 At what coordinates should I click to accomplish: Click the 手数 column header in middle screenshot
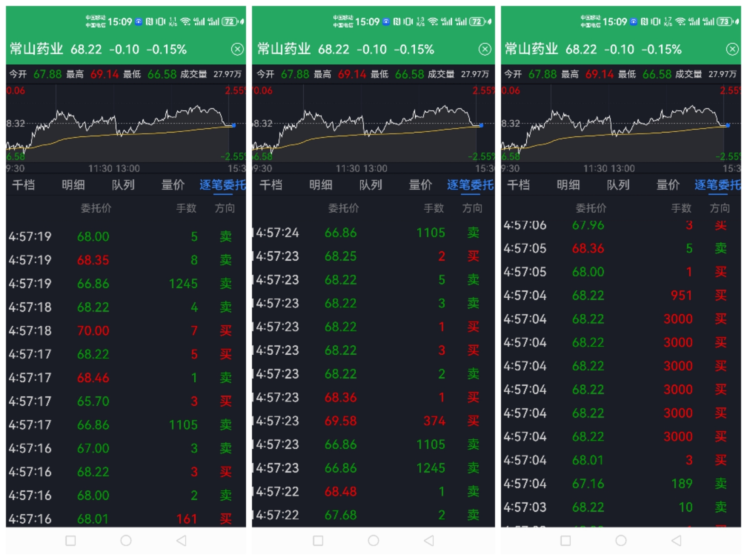(x=434, y=208)
